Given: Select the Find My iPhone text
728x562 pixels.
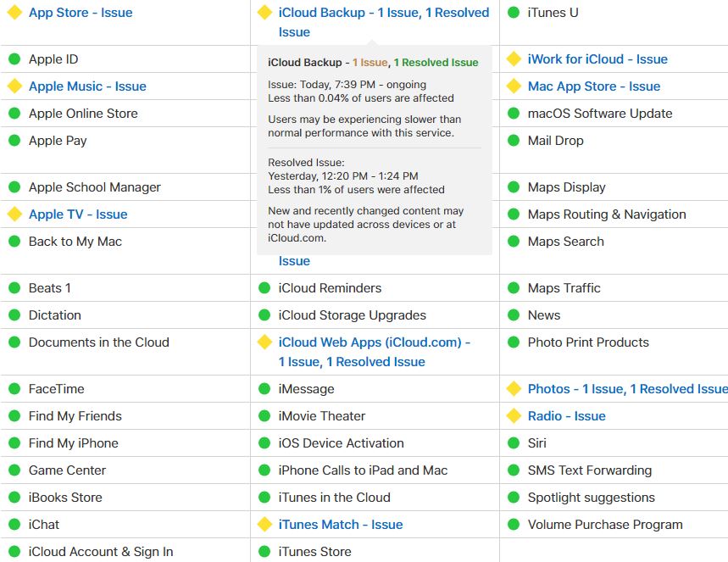Looking at the screenshot, I should pos(74,443).
